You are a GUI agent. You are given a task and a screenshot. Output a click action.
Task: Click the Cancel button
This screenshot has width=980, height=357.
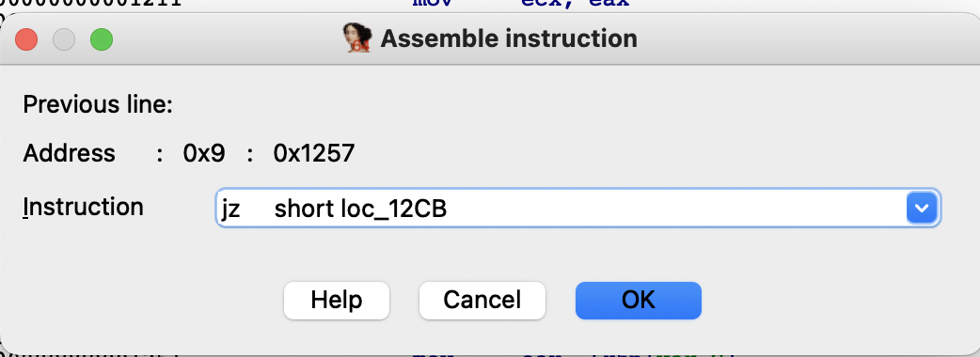coord(482,301)
